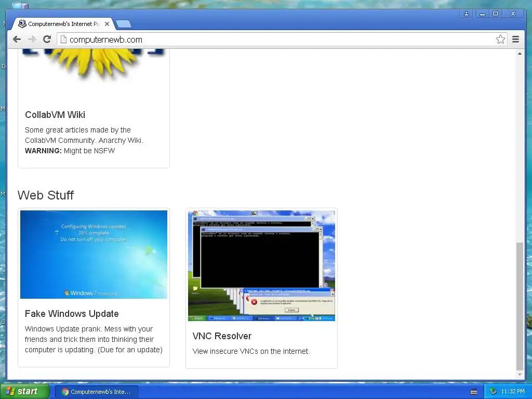532x399 pixels.
Task: Click the on-screen keyboard tray icon
Action: coord(474,392)
